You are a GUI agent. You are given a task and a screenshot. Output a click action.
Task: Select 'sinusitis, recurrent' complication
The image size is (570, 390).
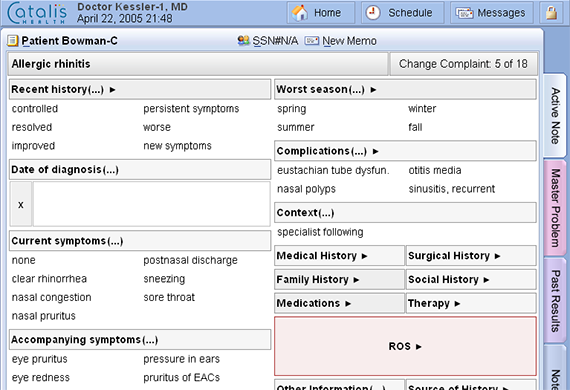click(x=451, y=189)
